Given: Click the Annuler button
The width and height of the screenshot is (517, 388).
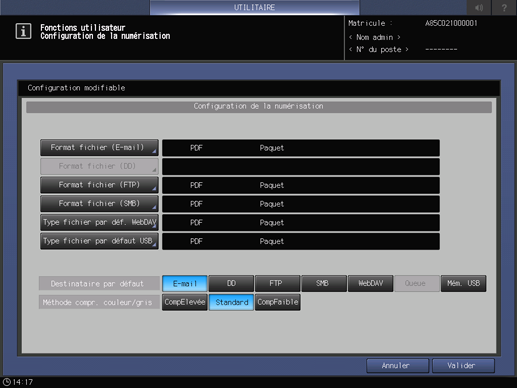Looking at the screenshot, I should coord(397,366).
